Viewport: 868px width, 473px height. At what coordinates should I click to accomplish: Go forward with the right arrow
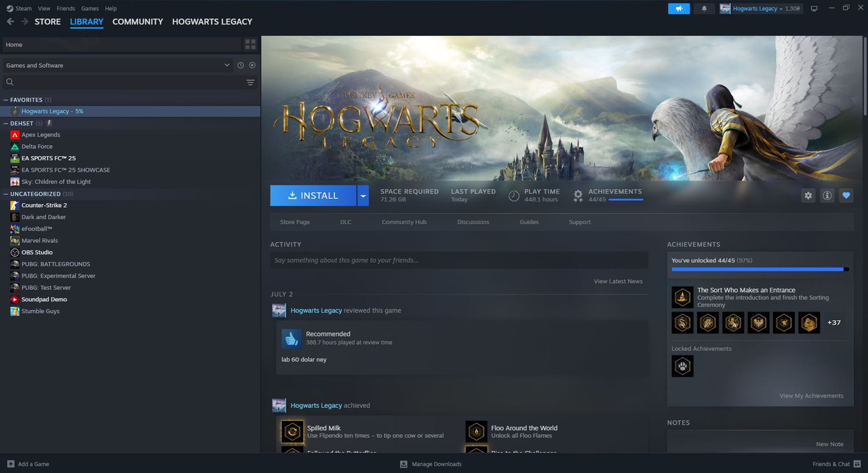tap(24, 22)
